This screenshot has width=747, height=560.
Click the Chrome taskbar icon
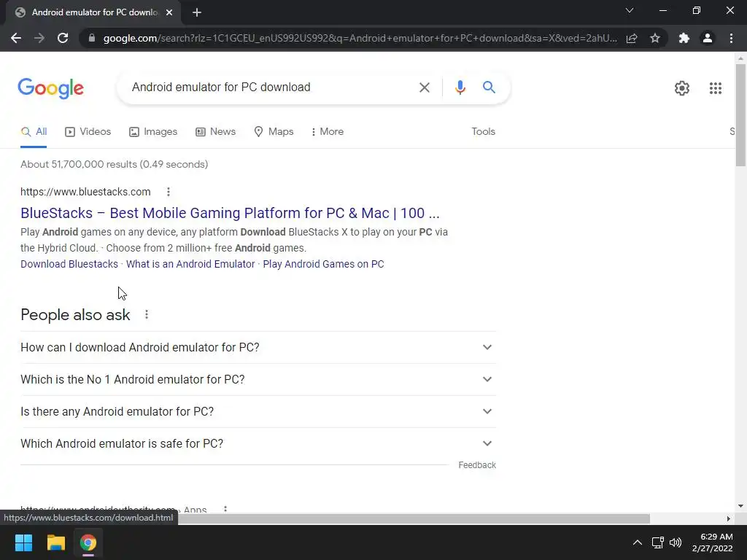88,542
